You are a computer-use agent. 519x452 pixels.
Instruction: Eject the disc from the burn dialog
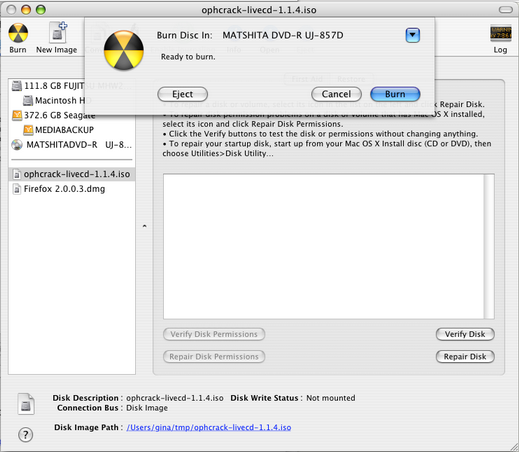pos(182,94)
